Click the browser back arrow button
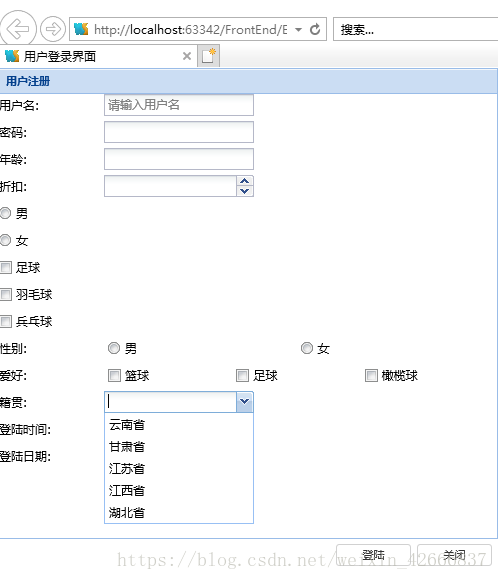The image size is (498, 580). (x=17, y=28)
